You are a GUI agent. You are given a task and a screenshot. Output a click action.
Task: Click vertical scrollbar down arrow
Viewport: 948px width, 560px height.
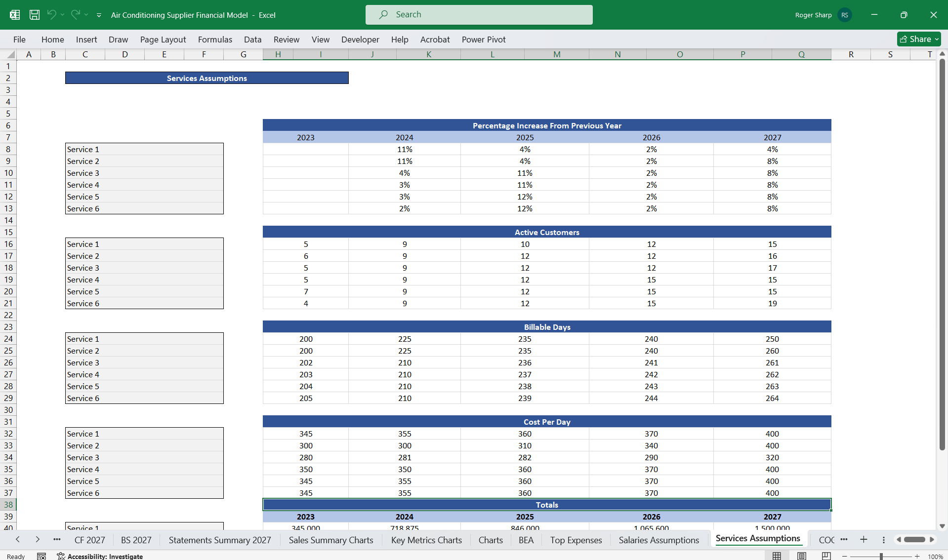942,526
